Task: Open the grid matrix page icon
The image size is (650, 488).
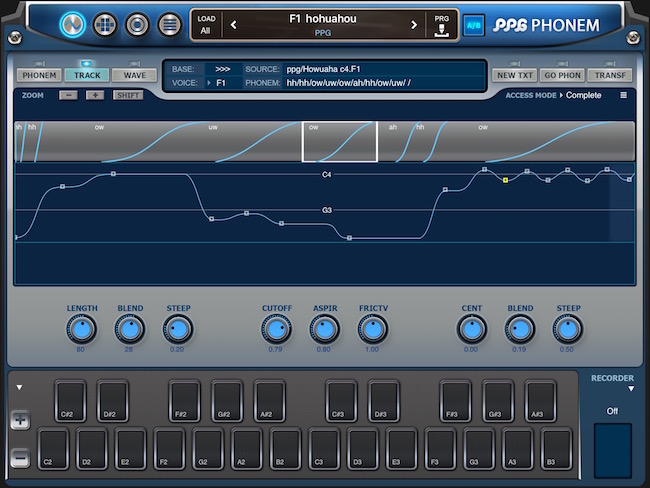Action: [x=105, y=25]
